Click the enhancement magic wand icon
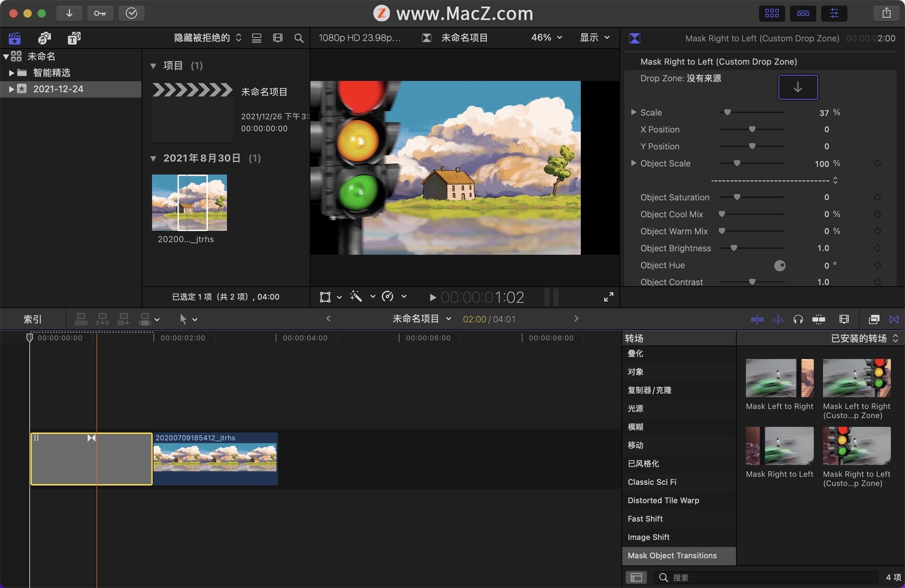This screenshot has width=905, height=588. click(x=356, y=297)
